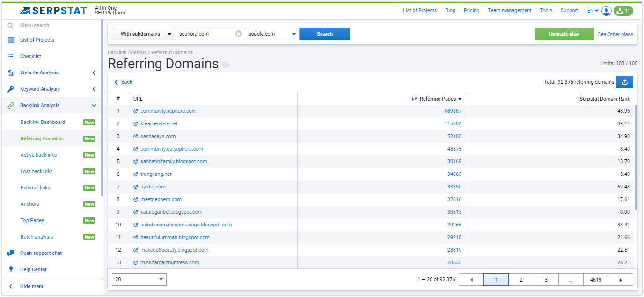Open Batch analysis in sidebar
The height and width of the screenshot is (297, 644).
tap(37, 237)
